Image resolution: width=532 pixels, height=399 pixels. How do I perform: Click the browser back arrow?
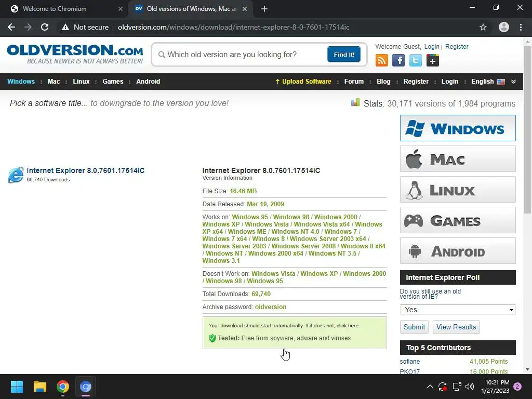point(11,27)
